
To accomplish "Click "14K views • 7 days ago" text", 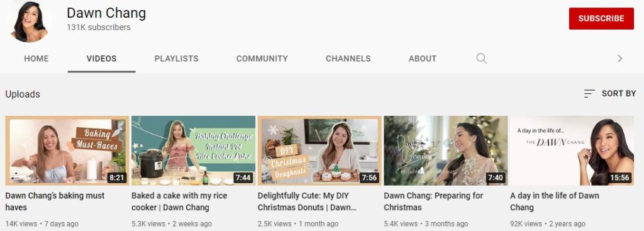I will point(42,224).
